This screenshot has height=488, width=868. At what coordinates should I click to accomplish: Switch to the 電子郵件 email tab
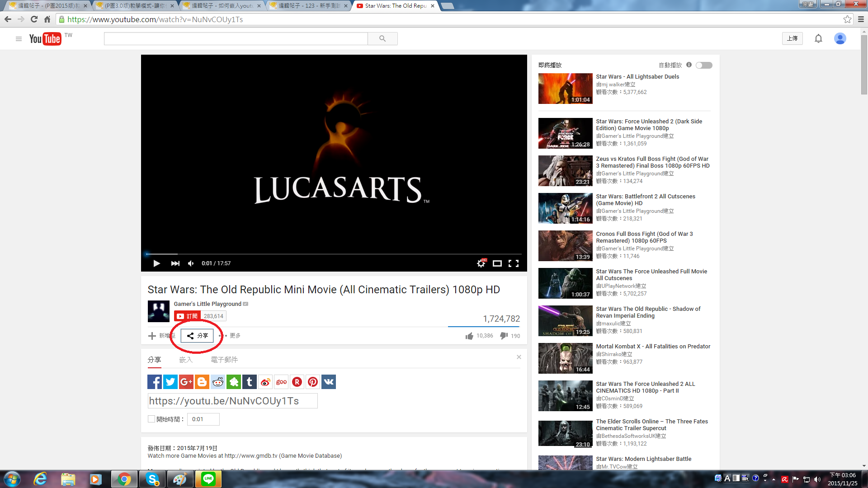(224, 360)
